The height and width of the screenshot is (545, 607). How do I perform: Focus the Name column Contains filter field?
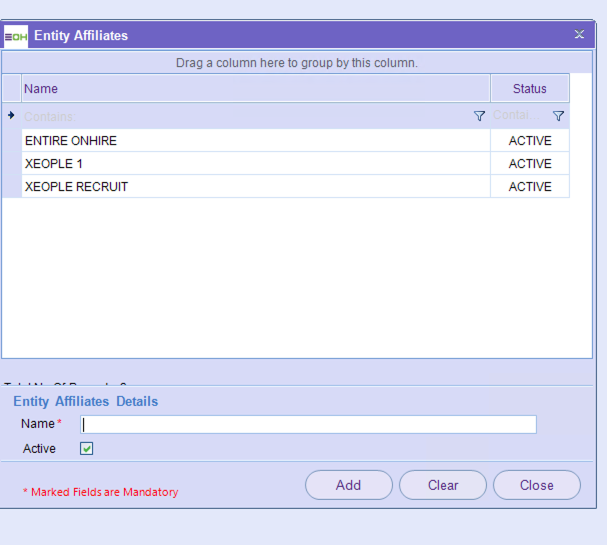click(245, 116)
